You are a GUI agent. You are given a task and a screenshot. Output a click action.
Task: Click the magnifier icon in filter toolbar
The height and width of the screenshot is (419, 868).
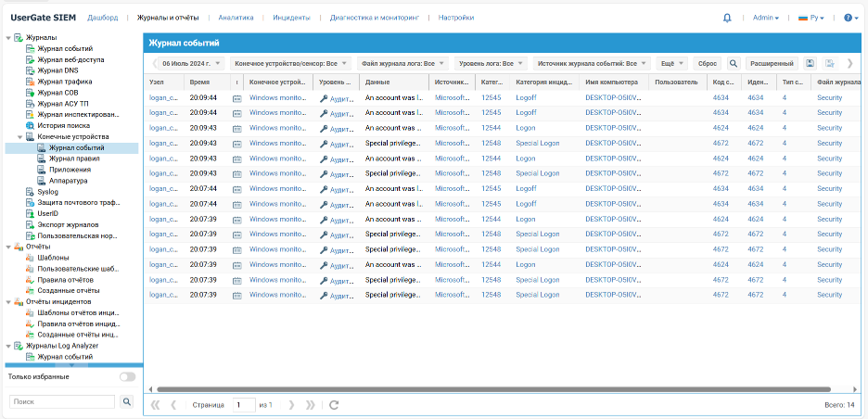[x=733, y=63]
